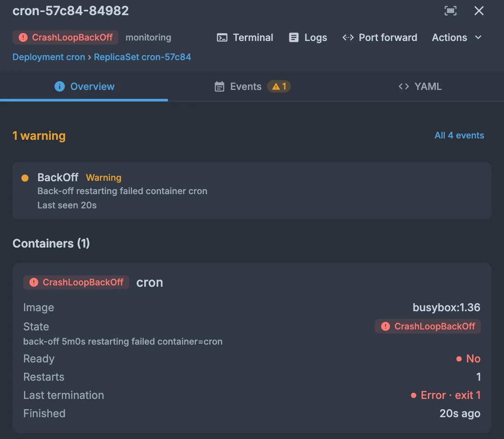The width and height of the screenshot is (504, 439).
Task: Click the orange dot beside BackOff
Action: [25, 178]
